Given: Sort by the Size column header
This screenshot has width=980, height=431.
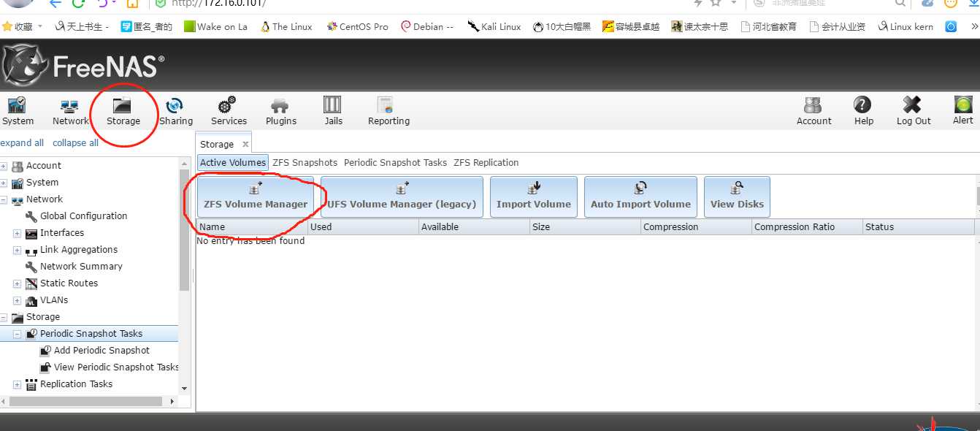Looking at the screenshot, I should click(x=584, y=226).
